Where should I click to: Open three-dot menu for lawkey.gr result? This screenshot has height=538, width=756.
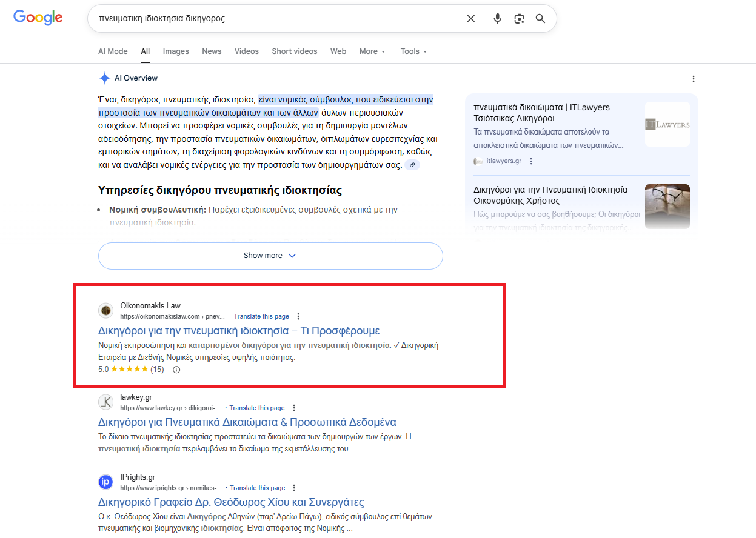click(294, 408)
